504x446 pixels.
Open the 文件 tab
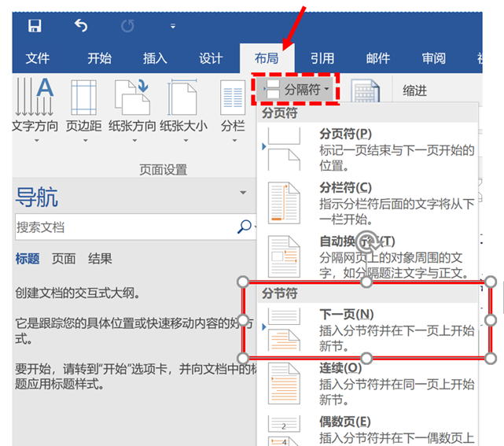pos(38,58)
